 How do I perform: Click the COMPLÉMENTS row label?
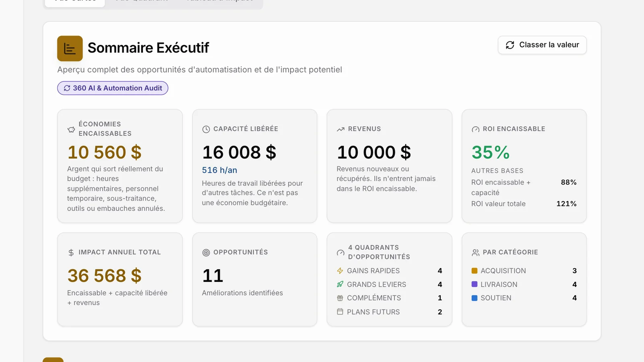[x=374, y=298]
